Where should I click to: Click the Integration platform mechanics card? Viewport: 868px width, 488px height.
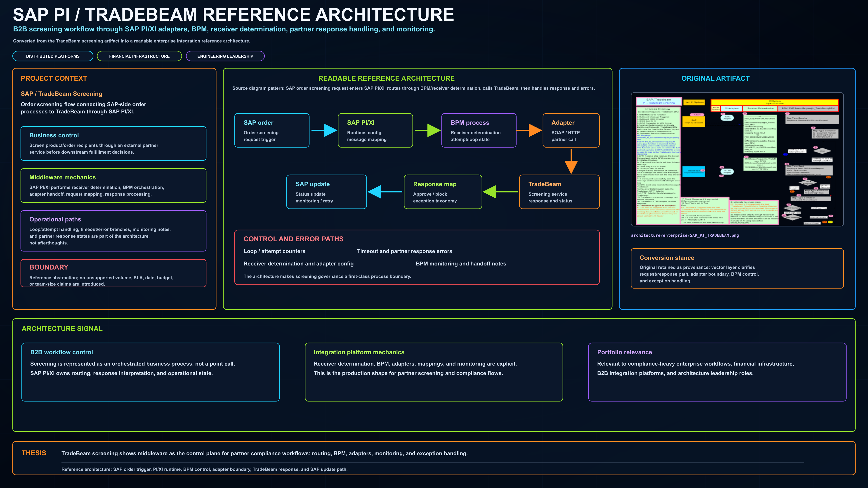pos(434,372)
